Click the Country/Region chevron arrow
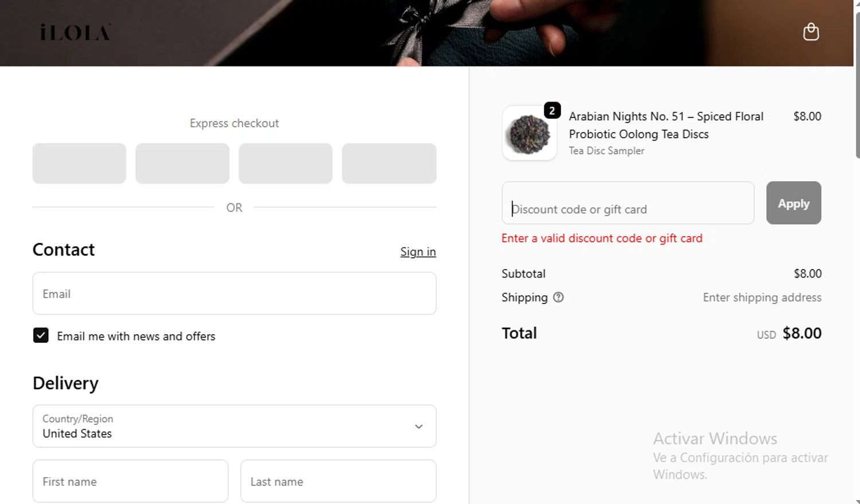Image resolution: width=860 pixels, height=504 pixels. [419, 427]
